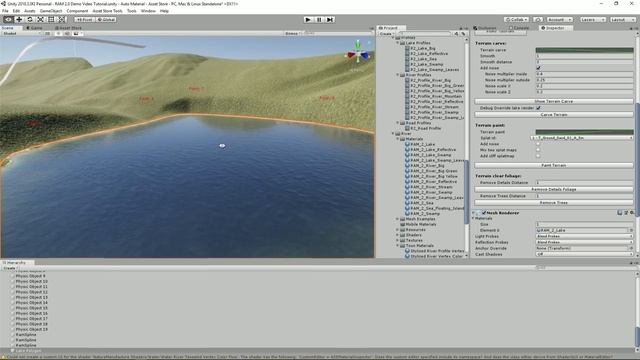Select the Move tool in the toolbar
This screenshot has height=360, width=640.
(19, 19)
